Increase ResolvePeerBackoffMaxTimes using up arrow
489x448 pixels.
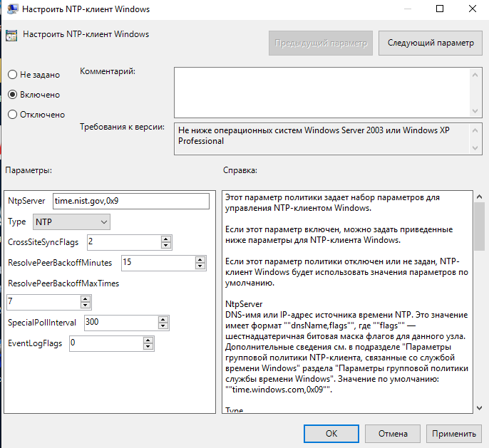coord(86,299)
